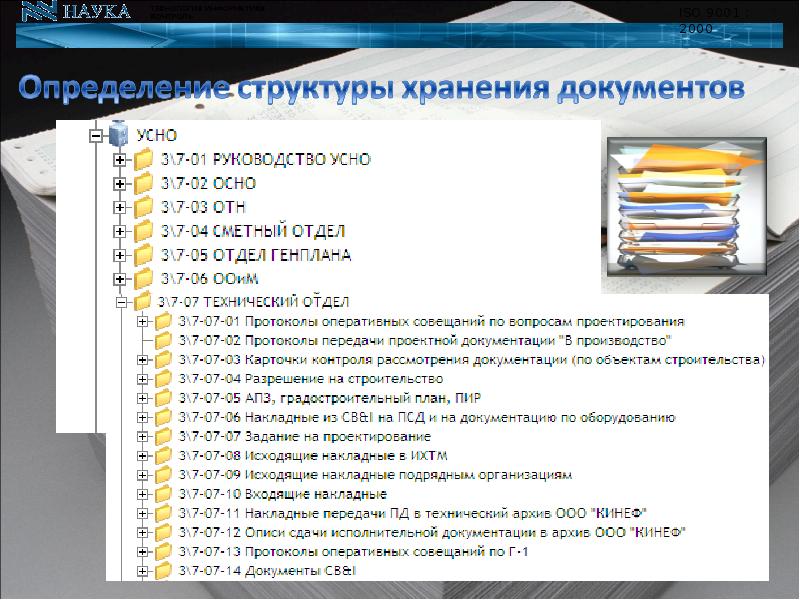Select '3\7-07-14 Документы CB&I' row
Image resolution: width=800 pixels, height=600 pixels.
[x=267, y=571]
